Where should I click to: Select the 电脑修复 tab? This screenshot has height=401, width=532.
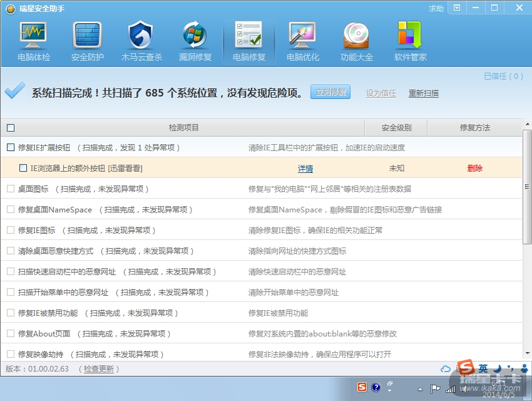(x=249, y=41)
